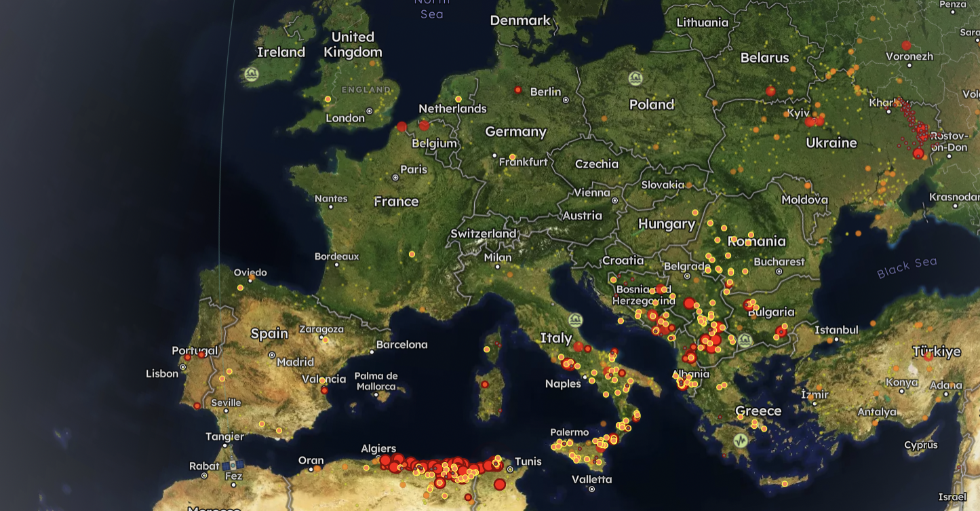Click the "Germany" country label
The width and height of the screenshot is (980, 511).
click(515, 132)
